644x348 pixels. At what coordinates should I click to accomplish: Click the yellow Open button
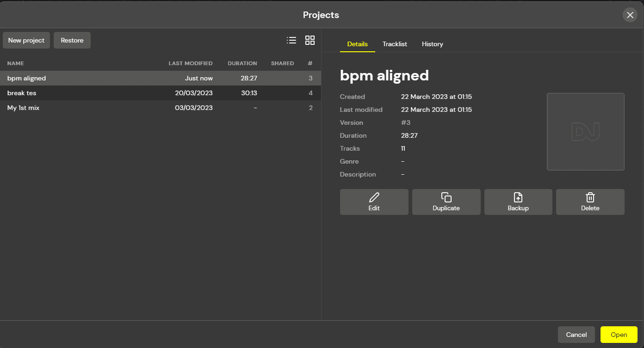pos(619,335)
